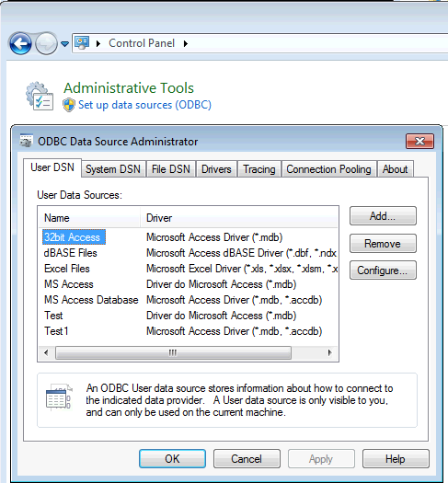Select the Test data source row
The image size is (448, 483).
53,316
